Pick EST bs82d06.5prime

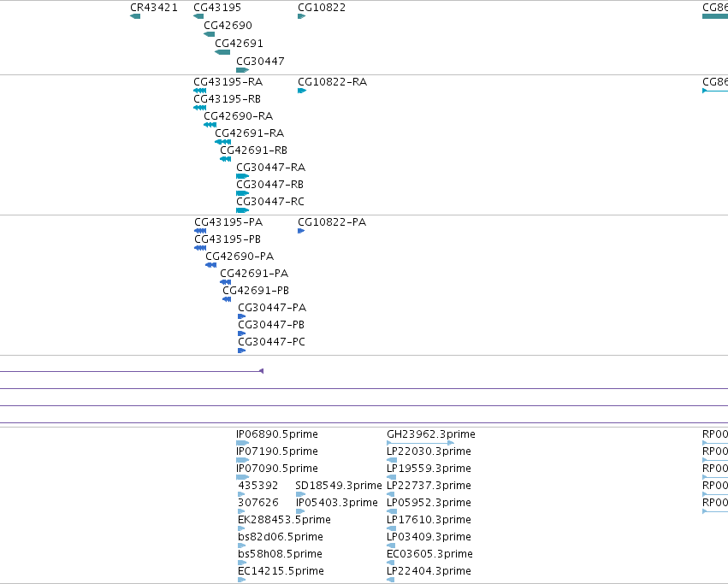(281, 537)
